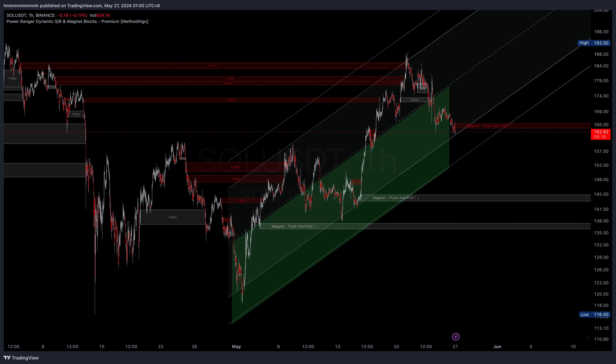Screen dimensions: 616x364
Task: Click the red 162.82 current price tag
Action: (x=601, y=132)
